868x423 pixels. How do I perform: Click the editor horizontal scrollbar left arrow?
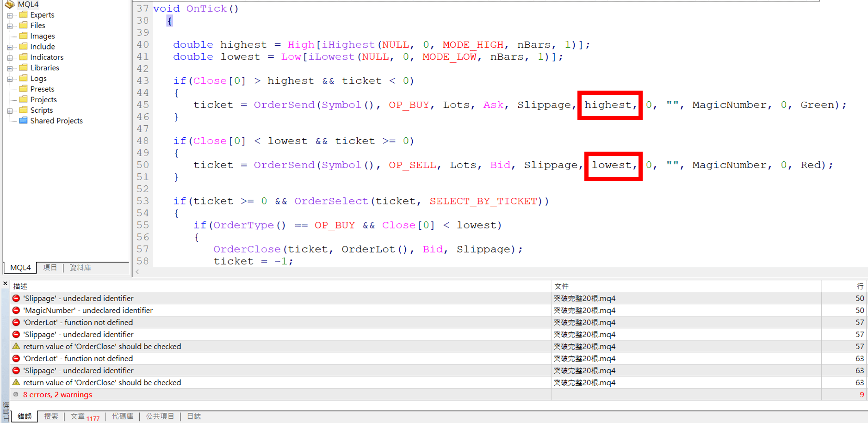point(137,272)
